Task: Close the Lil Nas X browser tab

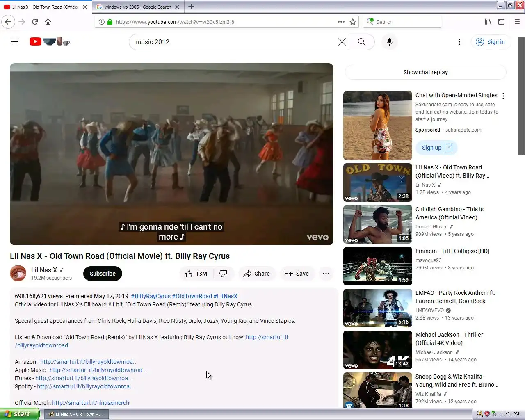Action: pos(85,7)
